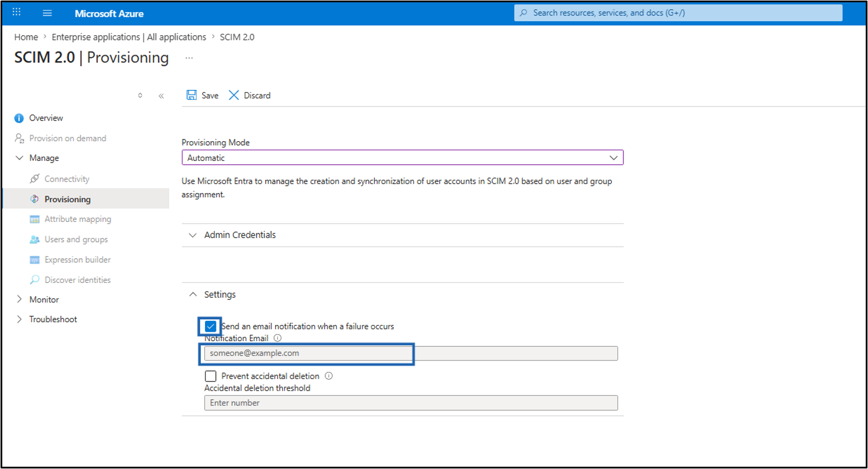Click the search magnifier icon in top bar
Screen dimensions: 868x469
coord(523,13)
